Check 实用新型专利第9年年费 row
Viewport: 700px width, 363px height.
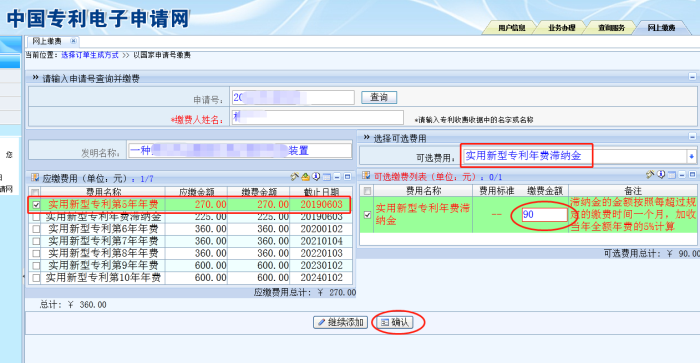(x=36, y=265)
